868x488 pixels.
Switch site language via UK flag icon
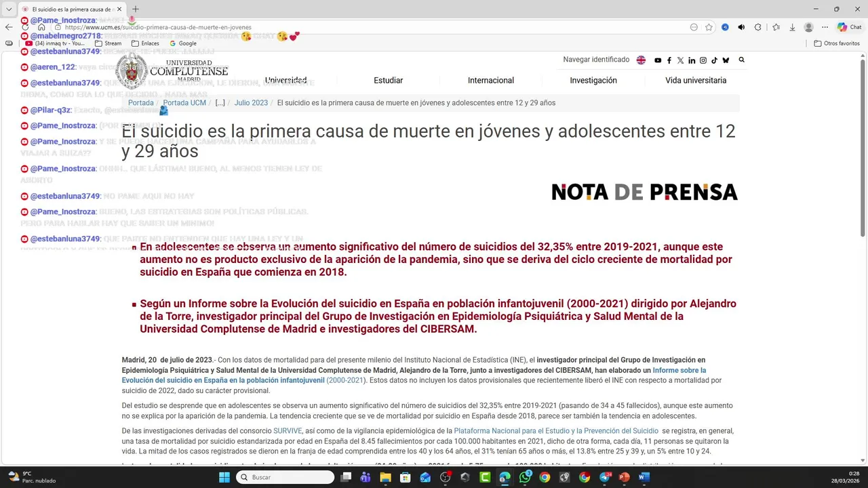[641, 60]
